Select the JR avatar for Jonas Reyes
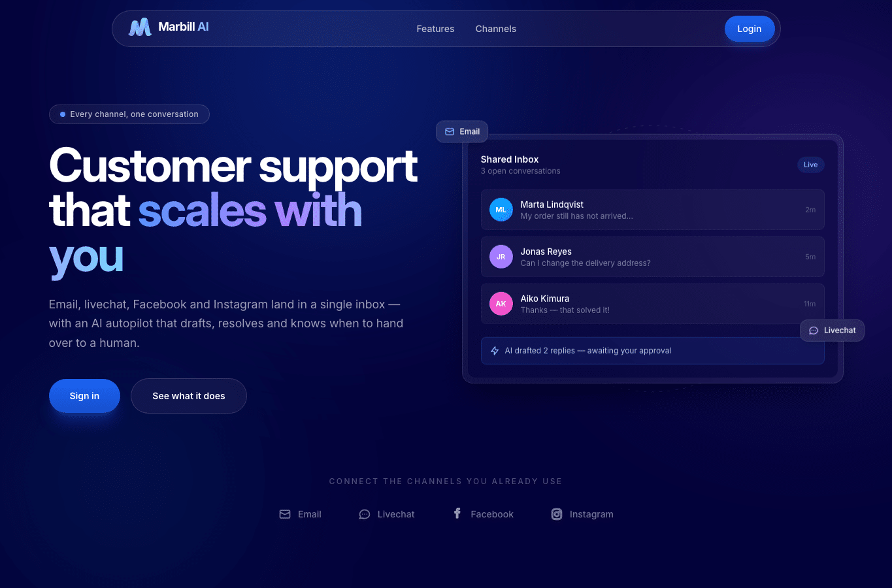892x588 pixels. (x=501, y=257)
